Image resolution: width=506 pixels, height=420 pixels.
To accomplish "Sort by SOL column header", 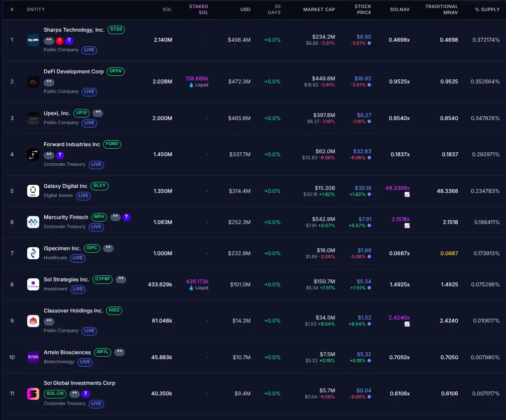I will 167,10.
